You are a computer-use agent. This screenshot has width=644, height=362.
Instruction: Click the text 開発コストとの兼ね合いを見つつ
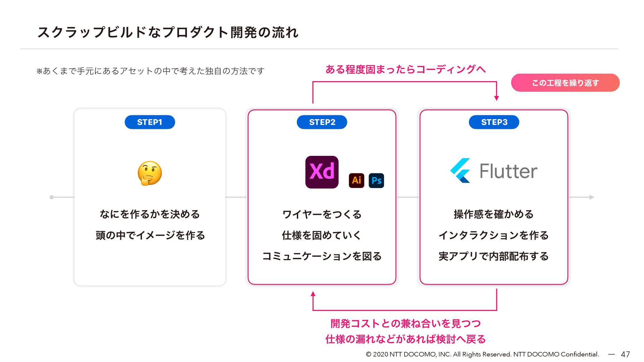click(406, 323)
